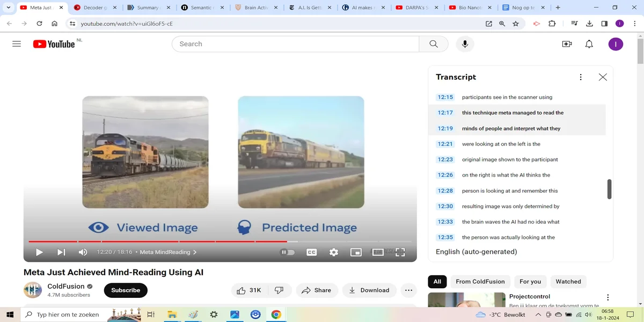Open File Explorer from taskbar

[172, 314]
